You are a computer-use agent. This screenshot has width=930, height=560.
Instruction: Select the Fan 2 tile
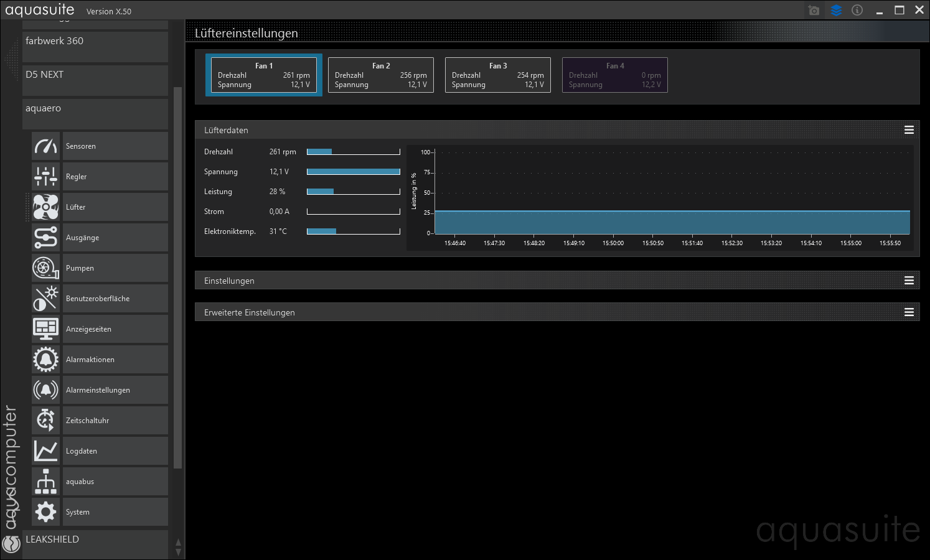[381, 75]
